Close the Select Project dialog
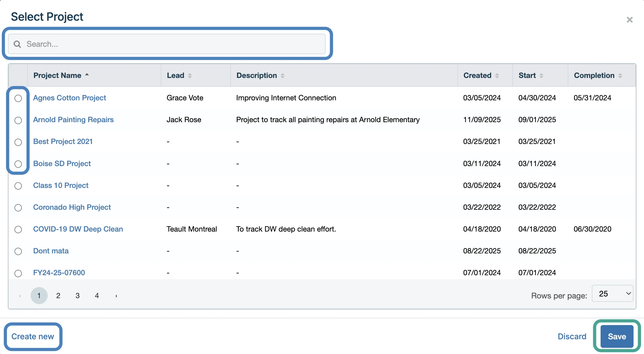This screenshot has width=644, height=354. click(x=630, y=20)
